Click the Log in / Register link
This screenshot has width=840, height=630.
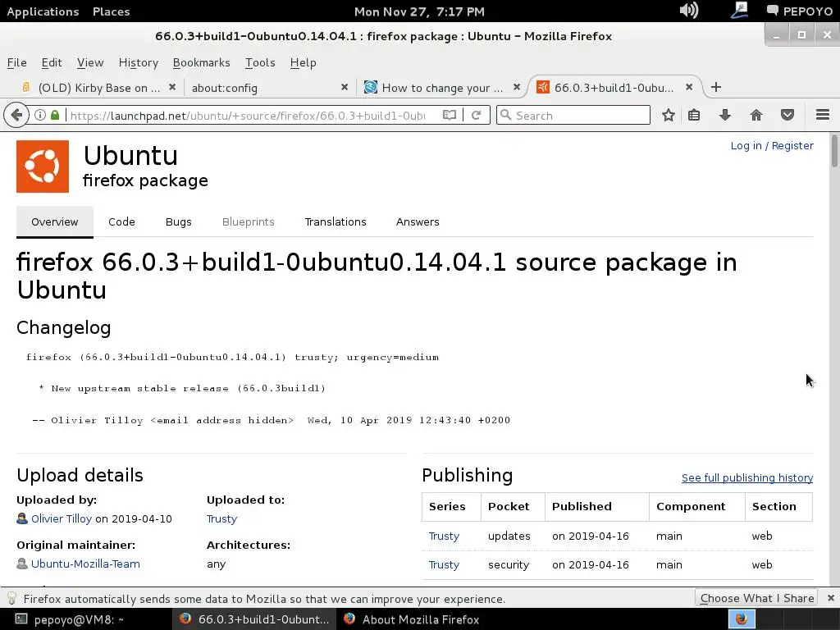tap(772, 146)
